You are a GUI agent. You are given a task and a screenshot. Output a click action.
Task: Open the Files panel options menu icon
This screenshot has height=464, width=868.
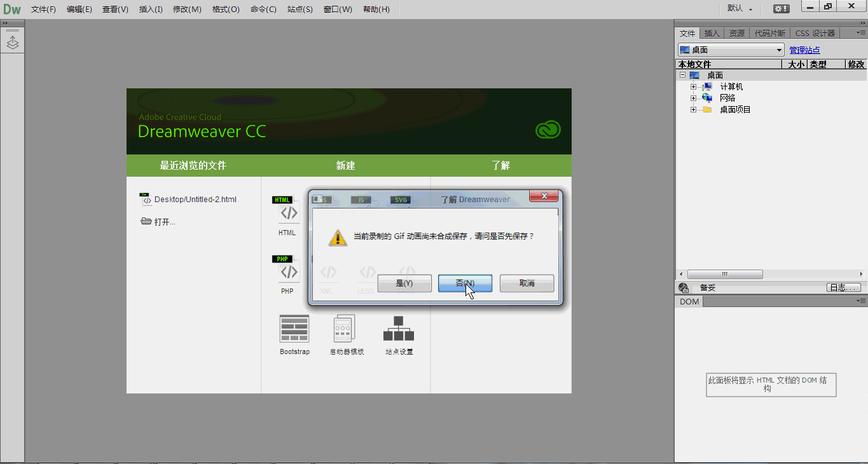pyautogui.click(x=860, y=33)
